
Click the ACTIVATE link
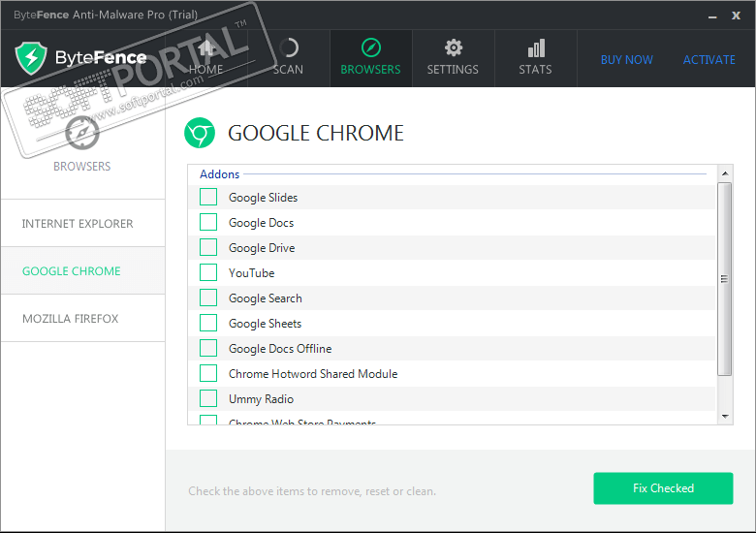click(x=709, y=60)
